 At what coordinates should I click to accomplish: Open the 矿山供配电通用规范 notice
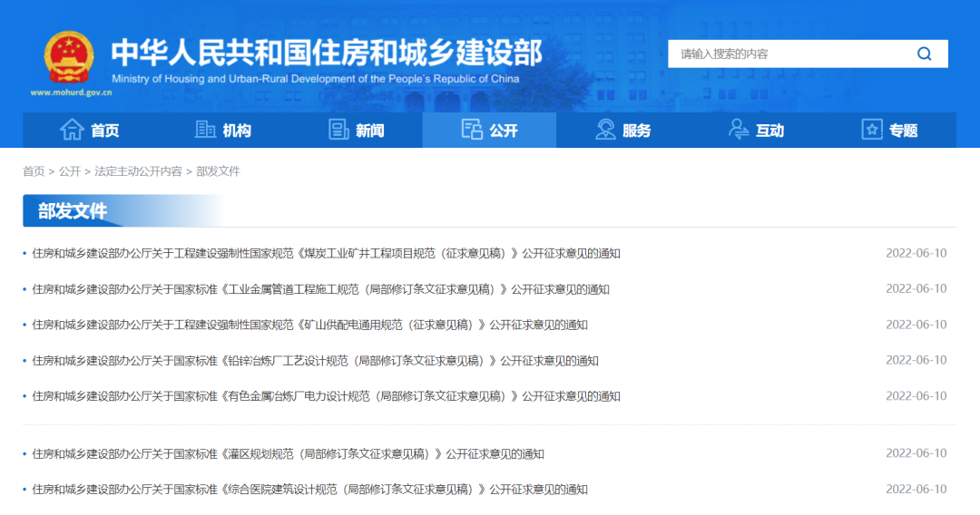(x=310, y=325)
